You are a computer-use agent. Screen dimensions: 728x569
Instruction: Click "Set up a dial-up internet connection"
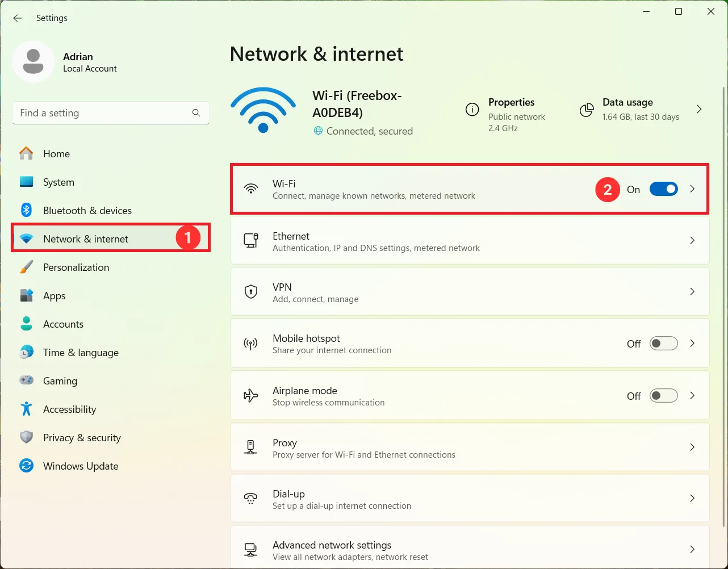[342, 506]
